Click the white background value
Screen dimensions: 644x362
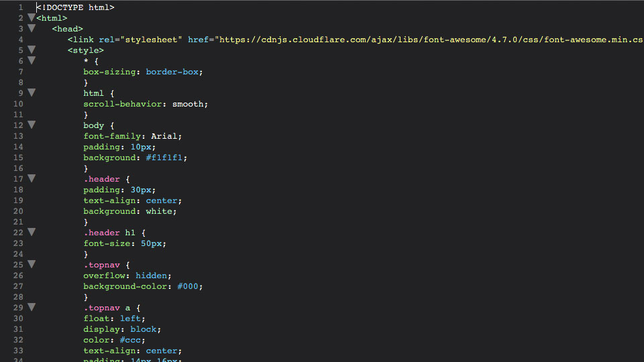pyautogui.click(x=159, y=211)
